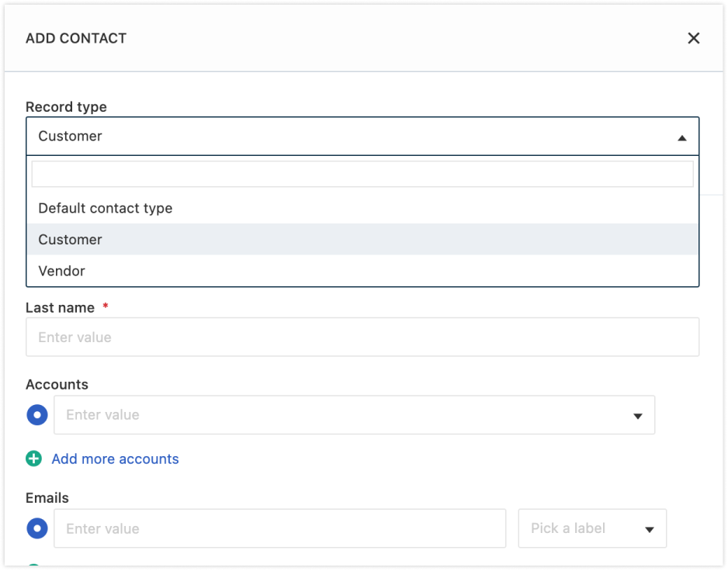Click the Last name field label
Image resolution: width=728 pixels, height=571 pixels.
click(x=61, y=308)
